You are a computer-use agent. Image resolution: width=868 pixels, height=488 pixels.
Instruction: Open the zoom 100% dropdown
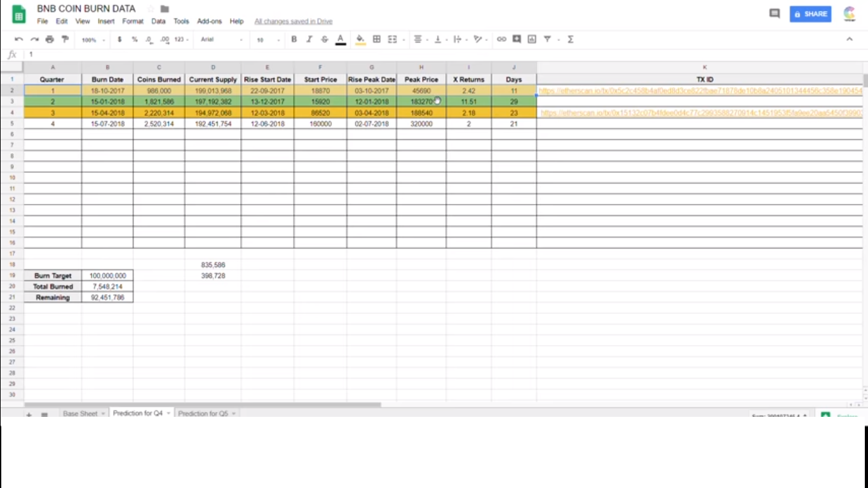point(93,39)
